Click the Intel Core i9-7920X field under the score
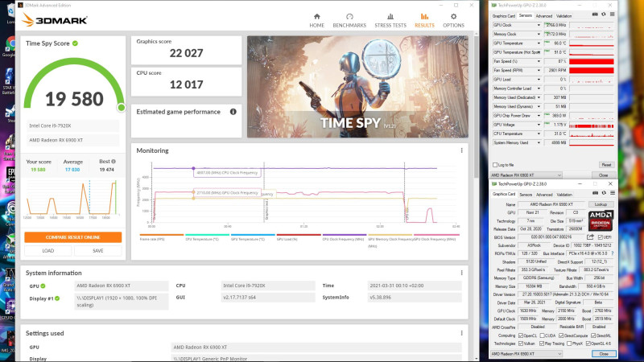This screenshot has height=362, width=644. coord(73,125)
